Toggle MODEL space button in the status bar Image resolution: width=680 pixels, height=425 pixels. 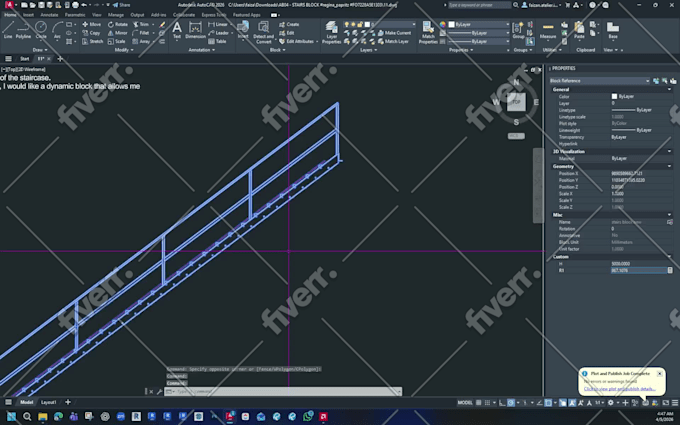pos(465,403)
